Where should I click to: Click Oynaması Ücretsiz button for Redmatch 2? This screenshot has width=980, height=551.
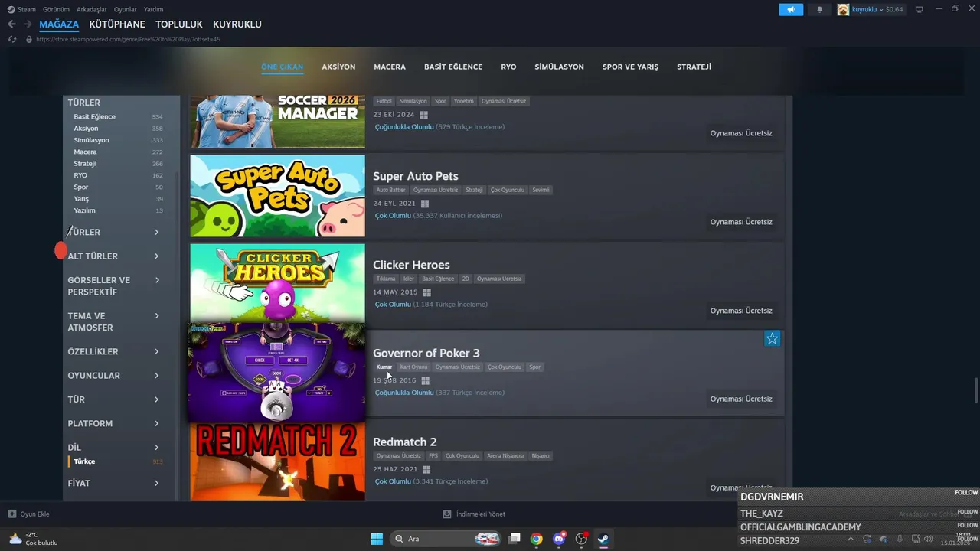[740, 487]
